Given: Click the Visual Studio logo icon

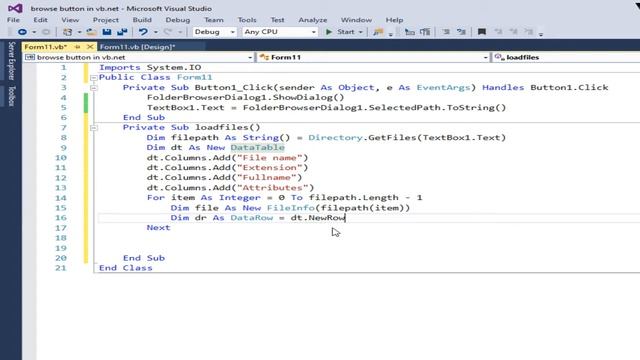Looking at the screenshot, I should click(15, 8).
